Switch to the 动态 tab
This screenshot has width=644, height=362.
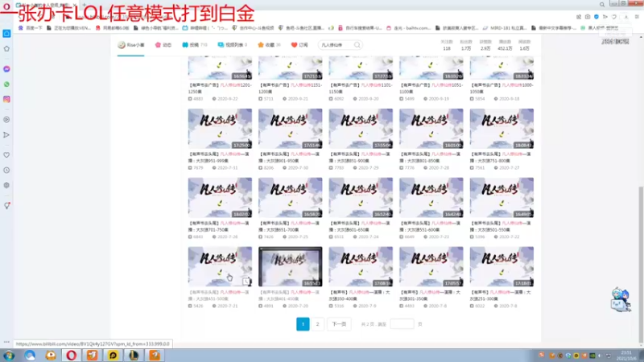point(163,45)
